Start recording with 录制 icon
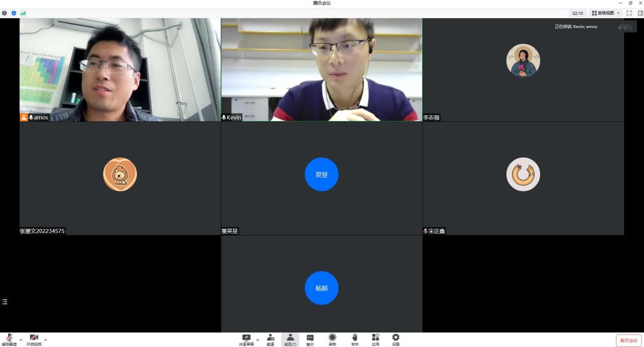The image size is (644, 347). (332, 339)
